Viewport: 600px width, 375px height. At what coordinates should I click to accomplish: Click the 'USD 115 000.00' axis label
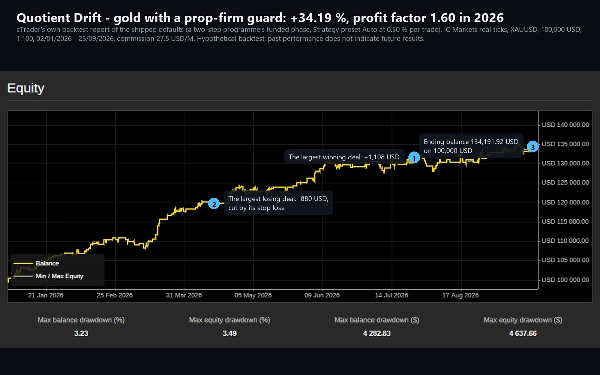565,222
